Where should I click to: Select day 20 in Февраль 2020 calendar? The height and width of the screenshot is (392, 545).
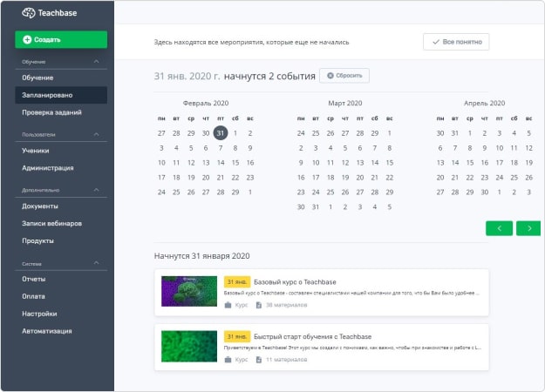pos(206,178)
